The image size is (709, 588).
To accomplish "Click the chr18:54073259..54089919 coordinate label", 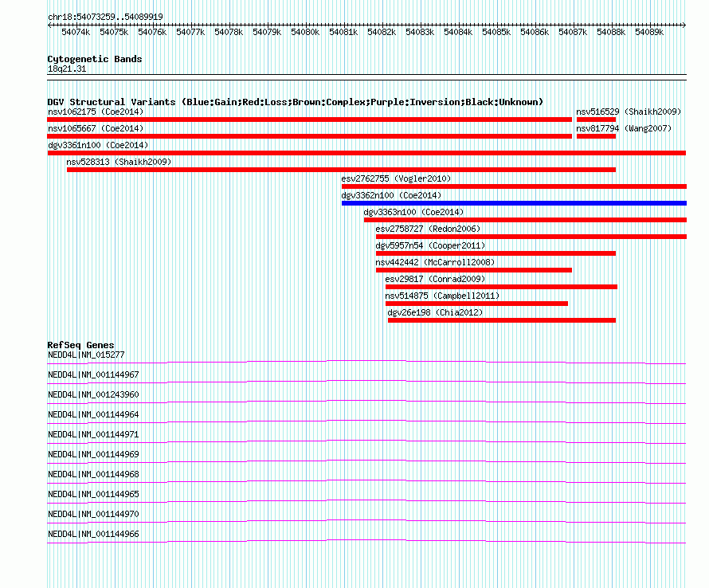I will pyautogui.click(x=105, y=17).
